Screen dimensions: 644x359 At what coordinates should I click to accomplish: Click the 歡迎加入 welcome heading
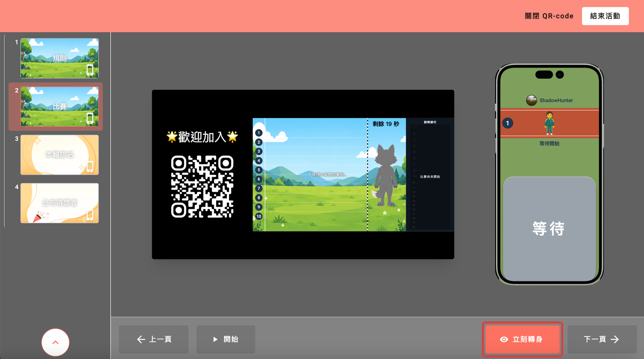[x=202, y=137]
